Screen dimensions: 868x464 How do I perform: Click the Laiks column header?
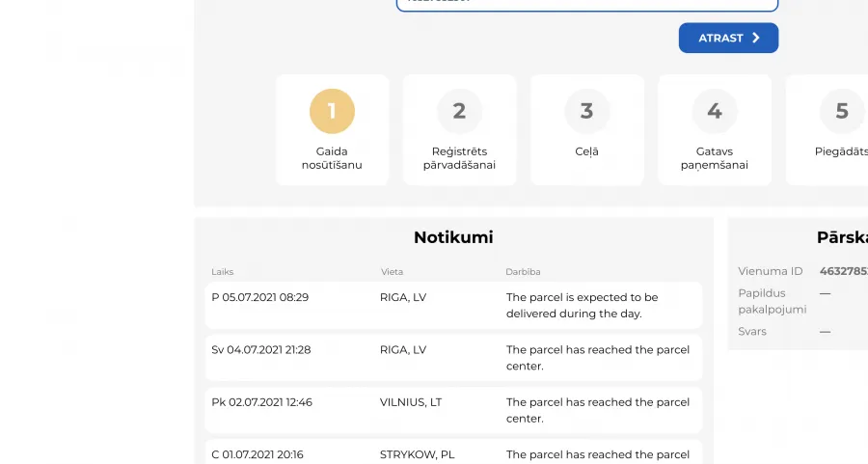point(223,272)
